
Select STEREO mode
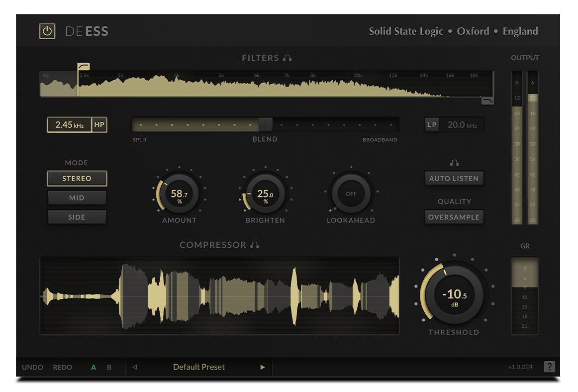pos(77,179)
